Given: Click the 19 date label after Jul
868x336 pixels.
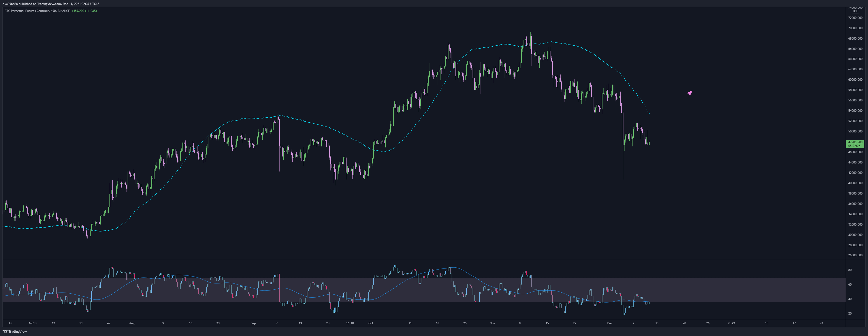Looking at the screenshot, I should pyautogui.click(x=81, y=323).
